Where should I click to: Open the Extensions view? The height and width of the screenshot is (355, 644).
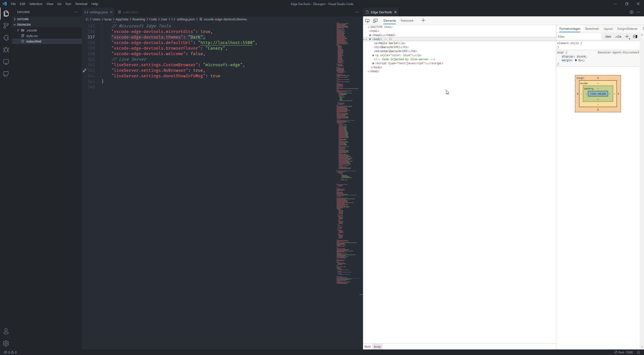click(x=6, y=38)
